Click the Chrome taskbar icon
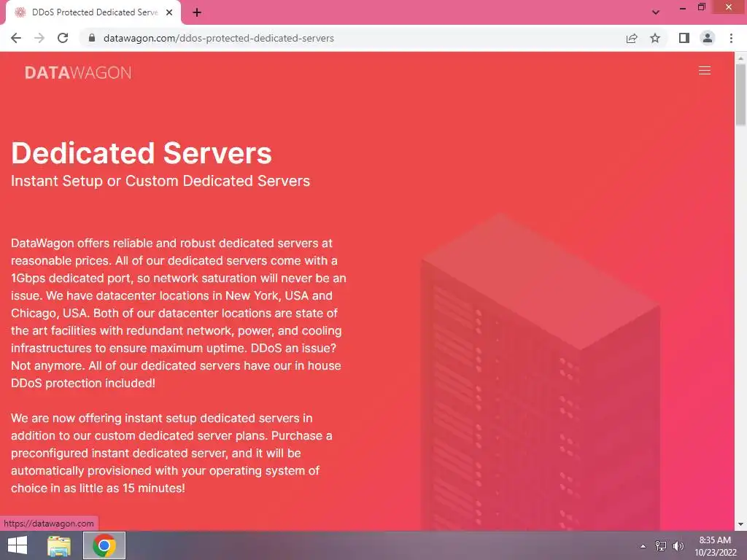 (x=104, y=545)
